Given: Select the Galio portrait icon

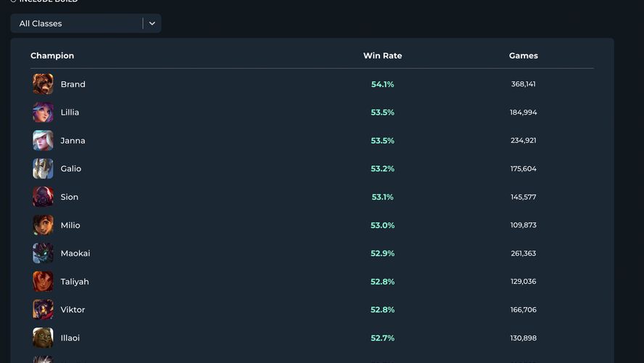Looking at the screenshot, I should point(43,168).
